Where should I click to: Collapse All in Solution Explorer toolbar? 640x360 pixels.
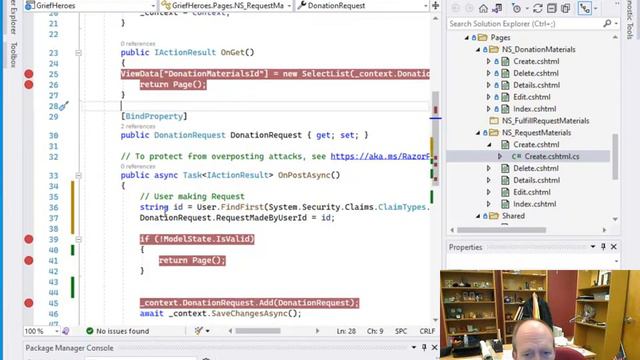[x=552, y=8]
